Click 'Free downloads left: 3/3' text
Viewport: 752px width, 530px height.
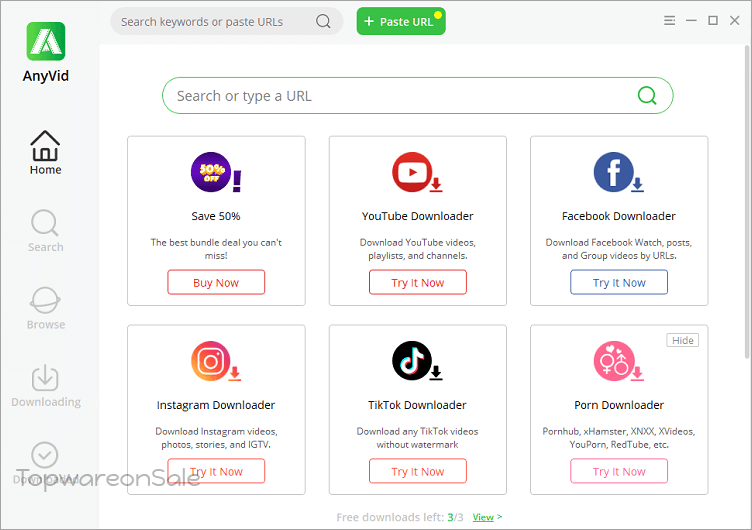tap(400, 517)
